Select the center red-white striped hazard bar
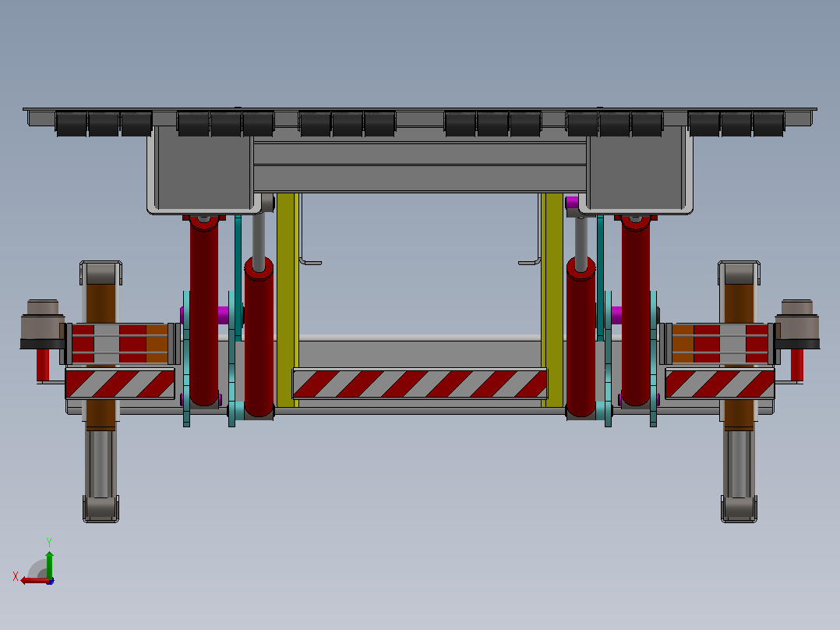The image size is (840, 630). (420, 384)
